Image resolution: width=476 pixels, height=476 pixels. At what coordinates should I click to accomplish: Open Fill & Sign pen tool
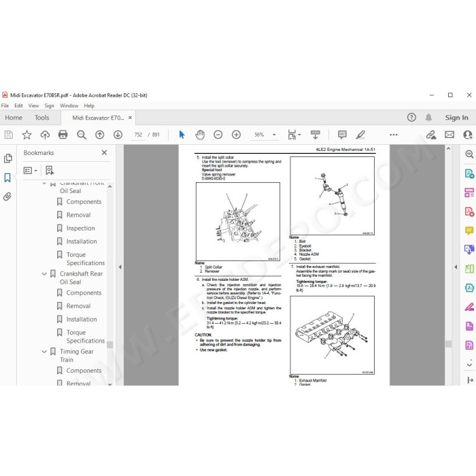coord(469,307)
